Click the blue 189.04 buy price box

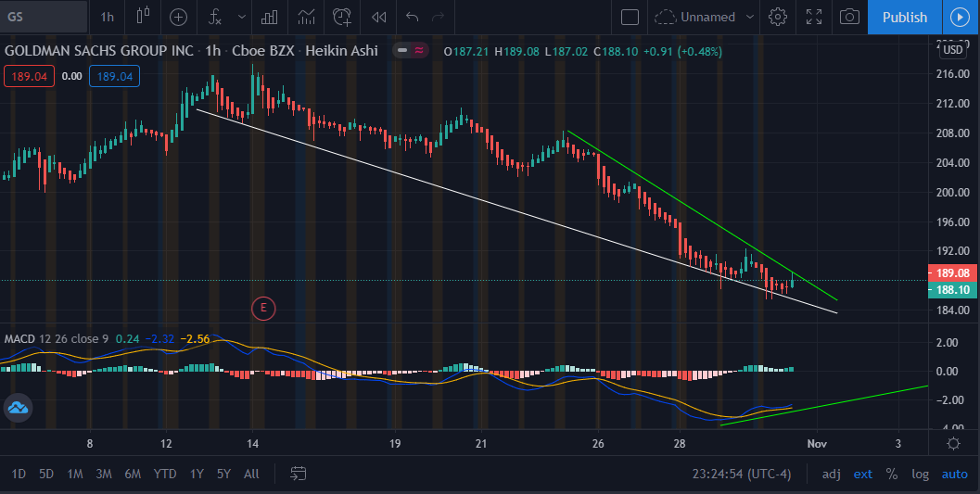114,76
